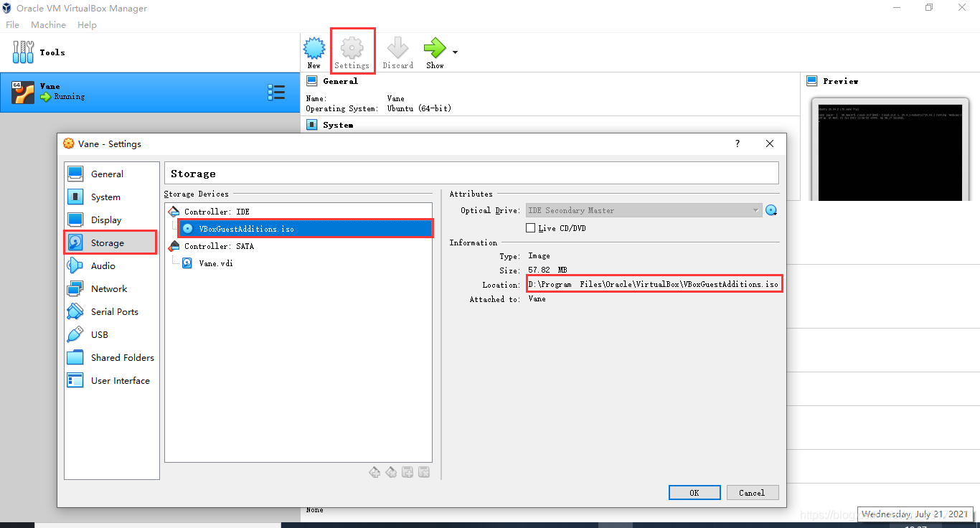The height and width of the screenshot is (528, 980).
Task: Open the Optical Drive dropdown
Action: pos(644,210)
